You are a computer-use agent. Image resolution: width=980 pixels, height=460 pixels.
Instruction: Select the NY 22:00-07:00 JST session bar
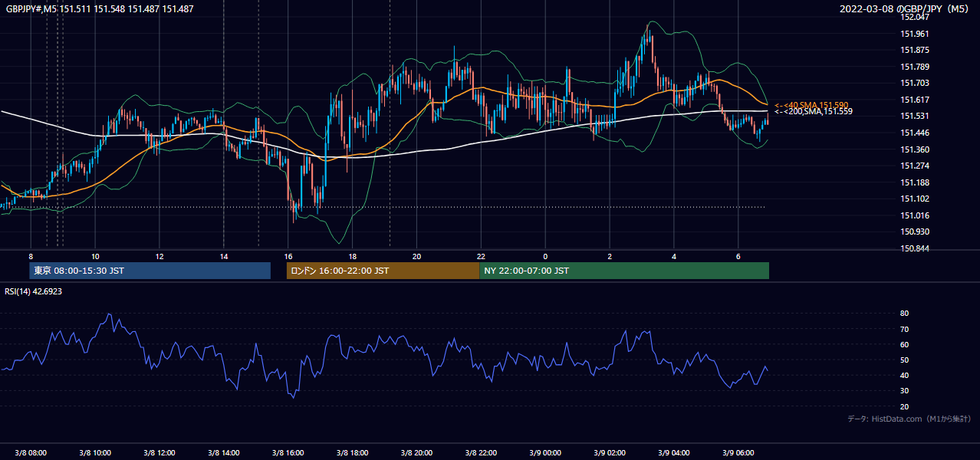click(624, 271)
